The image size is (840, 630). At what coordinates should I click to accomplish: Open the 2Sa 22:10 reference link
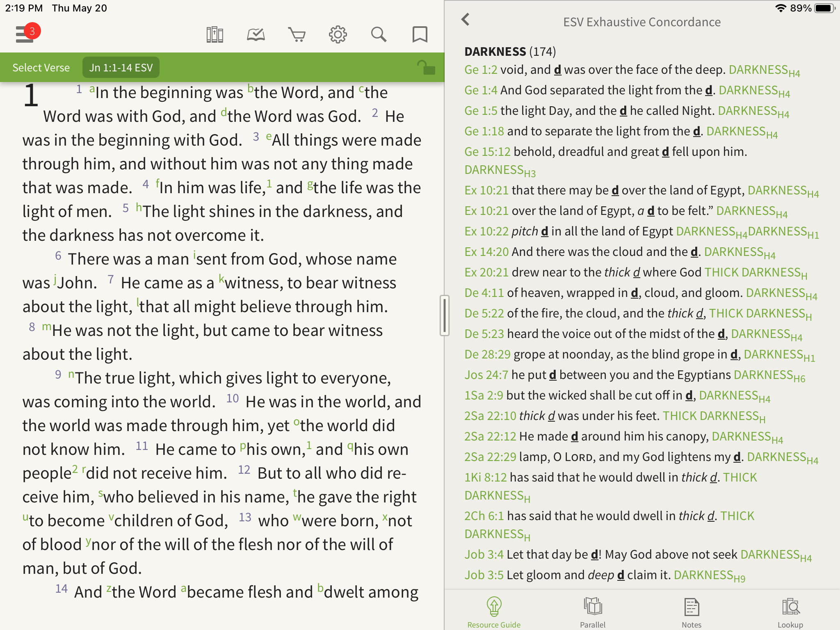coord(490,416)
